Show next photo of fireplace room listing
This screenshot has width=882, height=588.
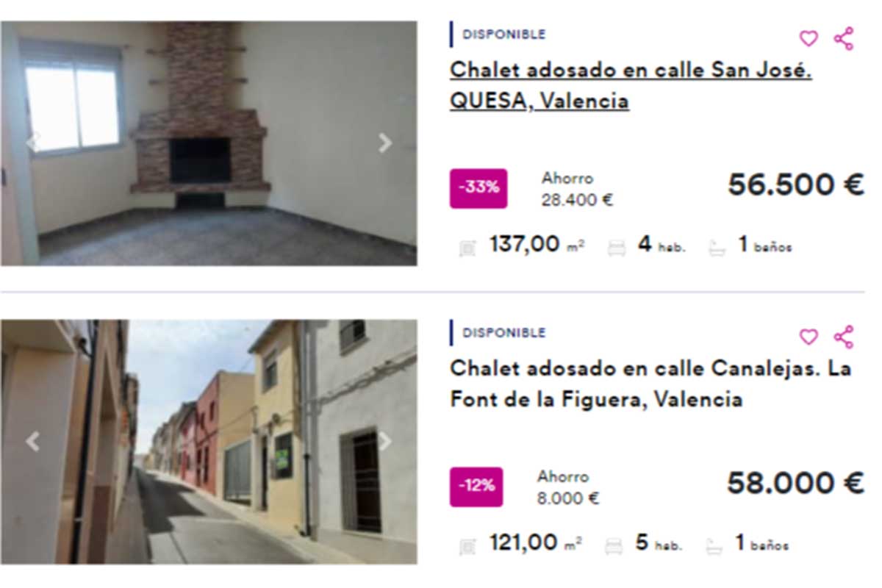[385, 143]
